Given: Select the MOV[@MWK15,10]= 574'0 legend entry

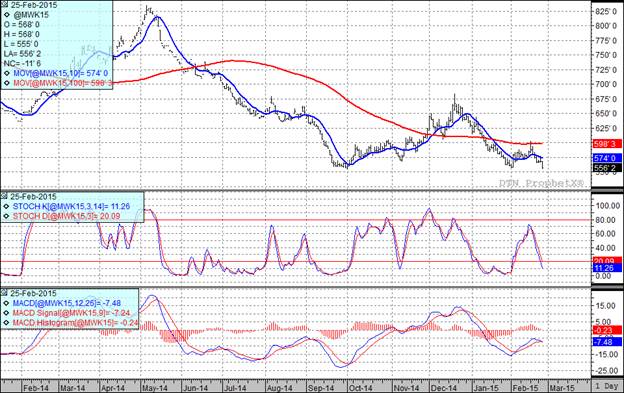Looking at the screenshot, I should pos(60,73).
